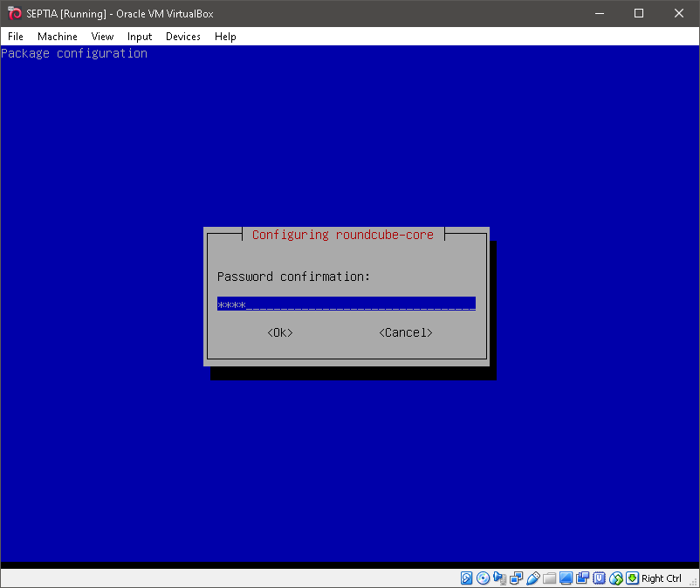The height and width of the screenshot is (588, 700).
Task: Click the VirtualBox app icon in title bar
Action: point(15,13)
